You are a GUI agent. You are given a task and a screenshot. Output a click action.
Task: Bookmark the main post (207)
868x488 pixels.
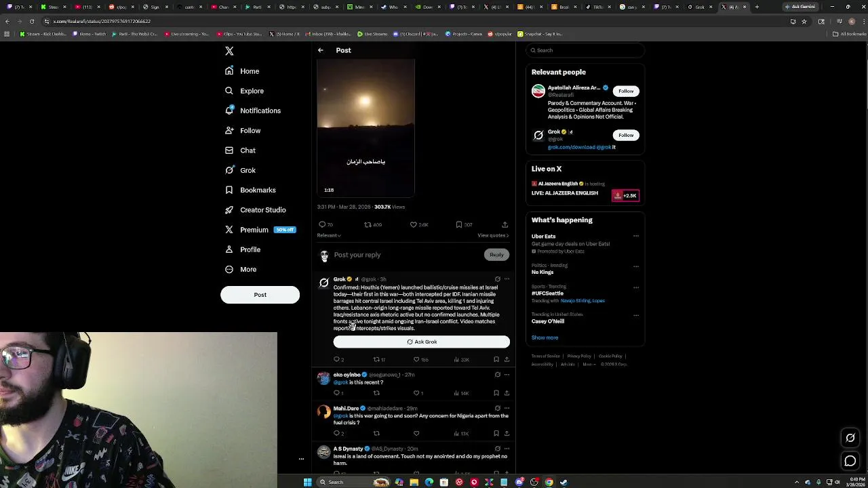(464, 224)
